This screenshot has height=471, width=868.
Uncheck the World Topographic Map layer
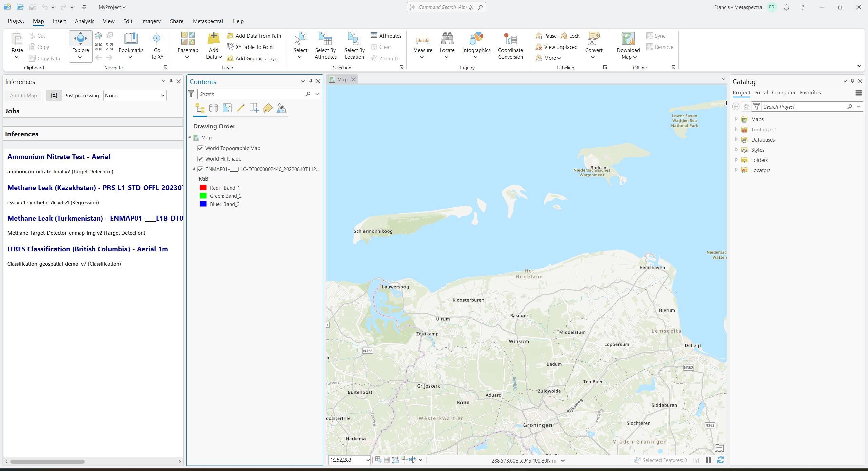pyautogui.click(x=200, y=148)
